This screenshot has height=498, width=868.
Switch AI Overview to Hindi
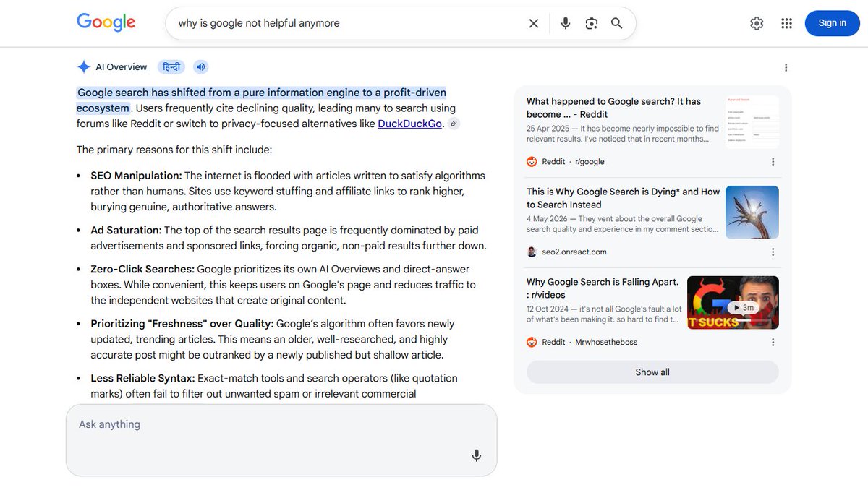[x=171, y=67]
